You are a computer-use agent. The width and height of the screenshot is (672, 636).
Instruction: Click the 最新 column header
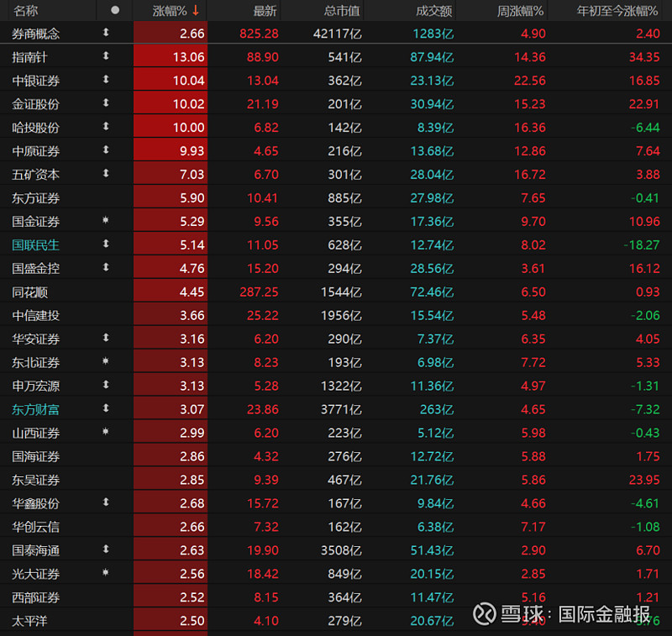pos(265,11)
